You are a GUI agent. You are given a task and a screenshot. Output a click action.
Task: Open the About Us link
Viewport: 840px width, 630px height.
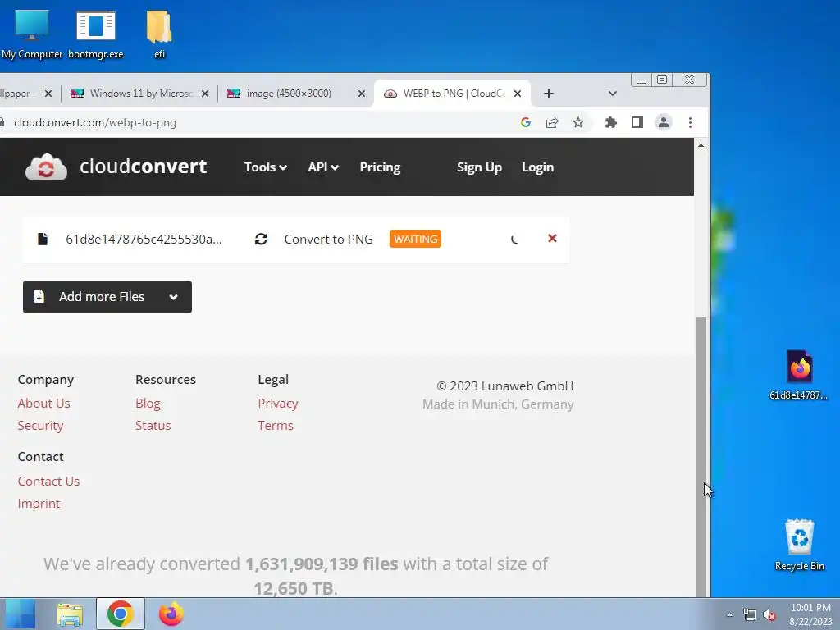[44, 404]
